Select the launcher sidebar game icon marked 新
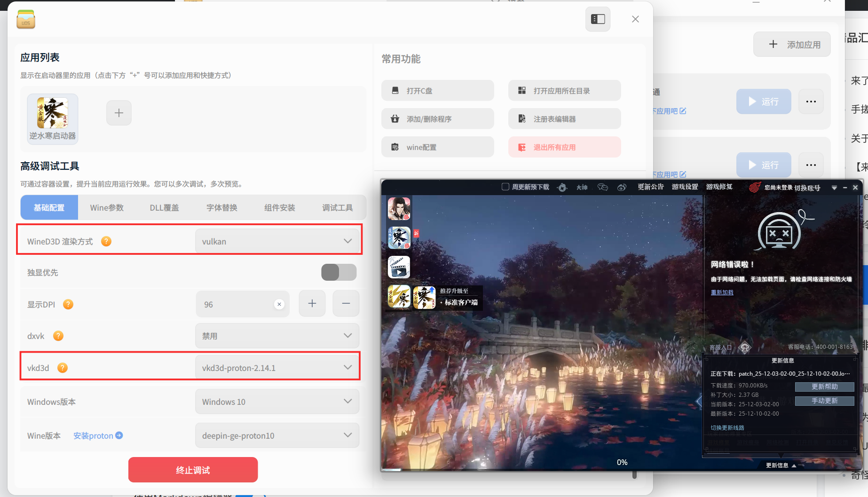This screenshot has height=497, width=868. pos(399,237)
